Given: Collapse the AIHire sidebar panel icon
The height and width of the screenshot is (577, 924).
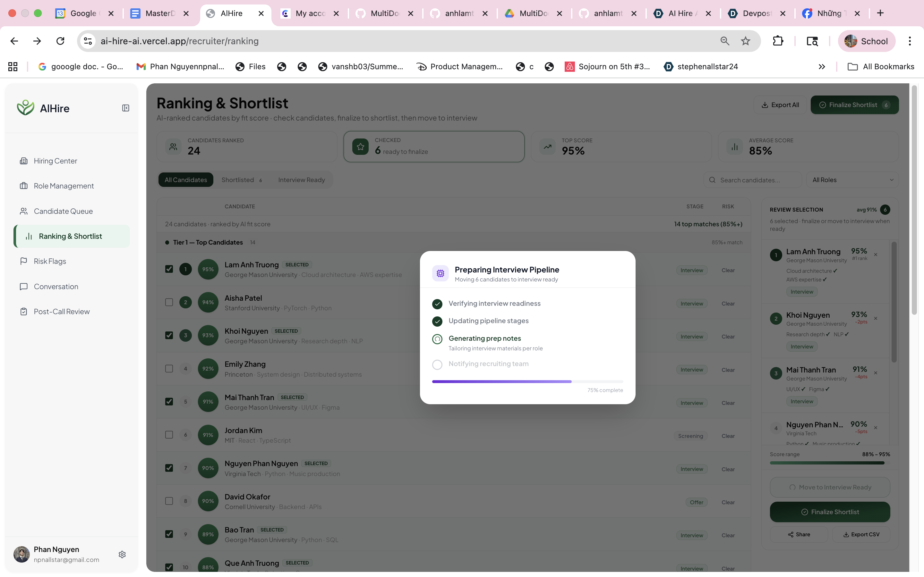Looking at the screenshot, I should coord(126,108).
